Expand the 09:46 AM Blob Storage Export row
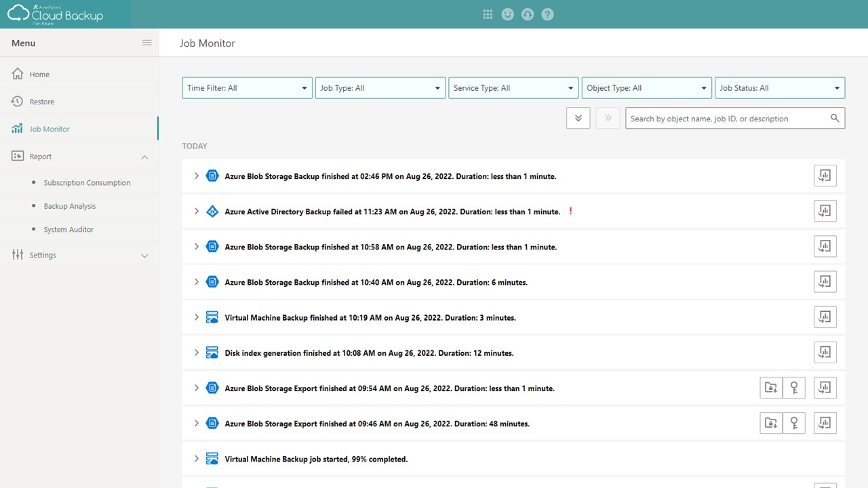Viewport: 868px width, 488px height. (x=197, y=423)
